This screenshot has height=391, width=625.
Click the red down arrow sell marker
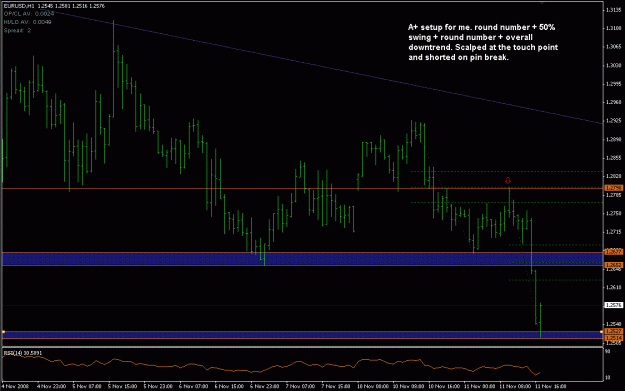coord(508,181)
